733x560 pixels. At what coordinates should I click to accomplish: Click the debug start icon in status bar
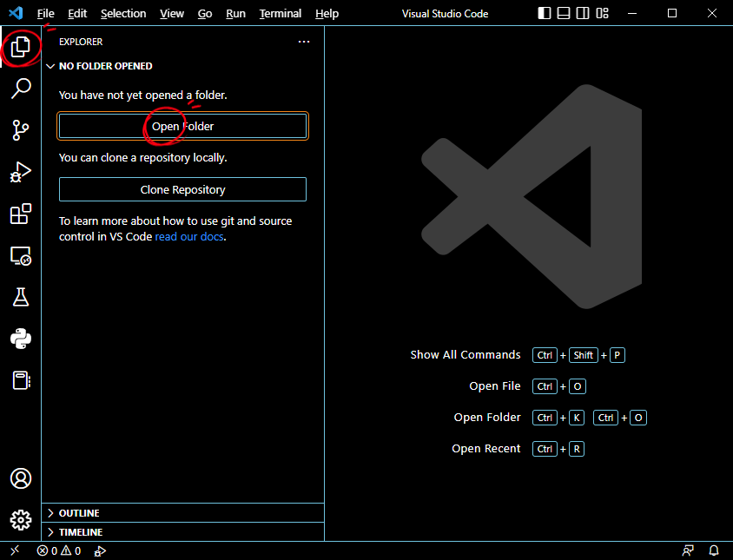[100, 551]
